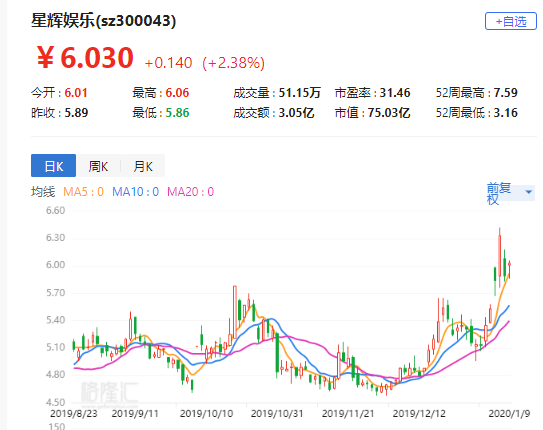Click the 52周最低 value 3.16
The height and width of the screenshot is (430, 543).
coord(505,113)
